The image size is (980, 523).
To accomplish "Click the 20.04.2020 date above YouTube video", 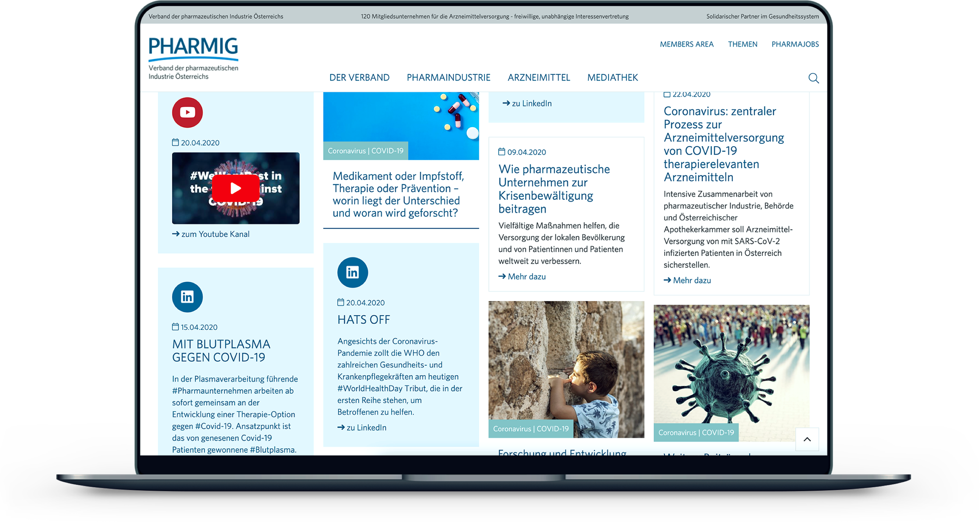I will [196, 142].
